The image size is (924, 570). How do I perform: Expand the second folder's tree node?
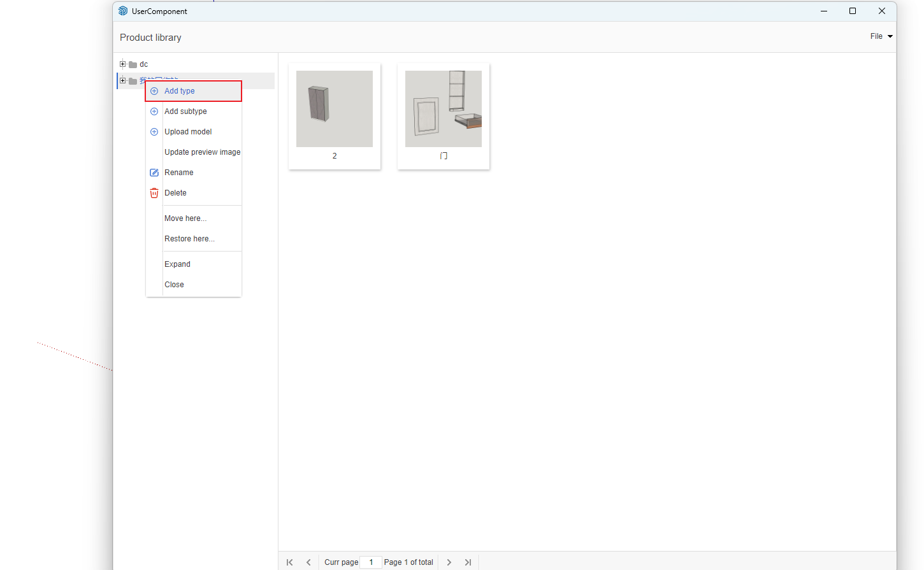pos(122,81)
